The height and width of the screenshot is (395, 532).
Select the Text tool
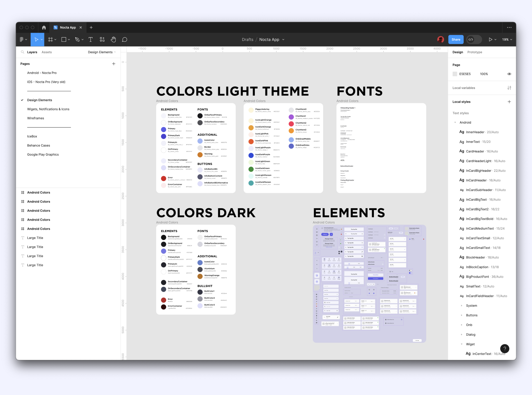click(90, 40)
